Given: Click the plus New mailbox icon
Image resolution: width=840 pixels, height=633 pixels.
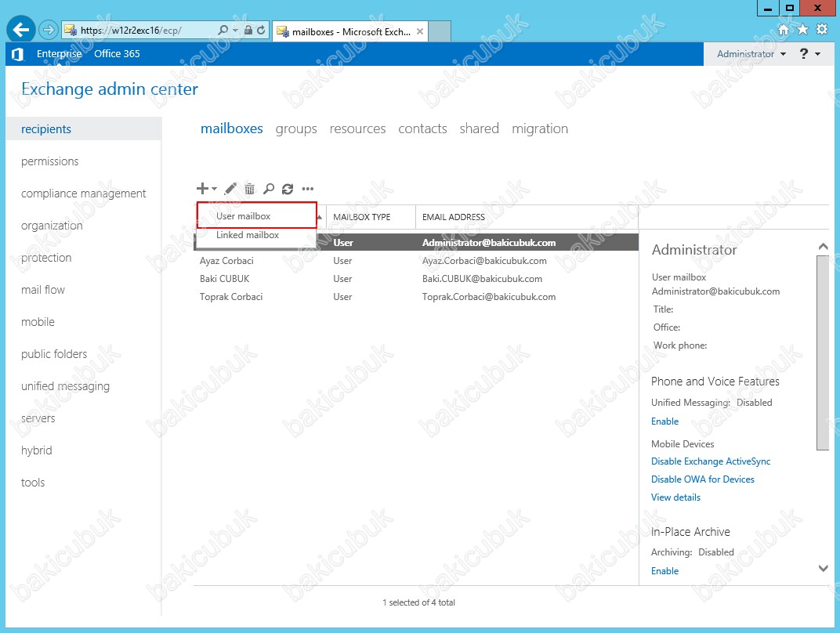Looking at the screenshot, I should click(202, 189).
